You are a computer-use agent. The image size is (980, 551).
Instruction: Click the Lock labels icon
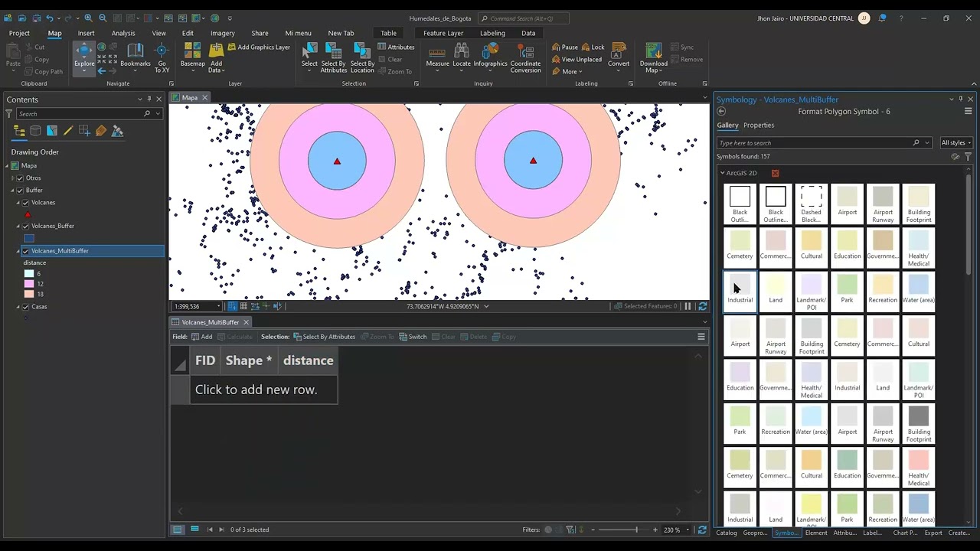(x=593, y=47)
